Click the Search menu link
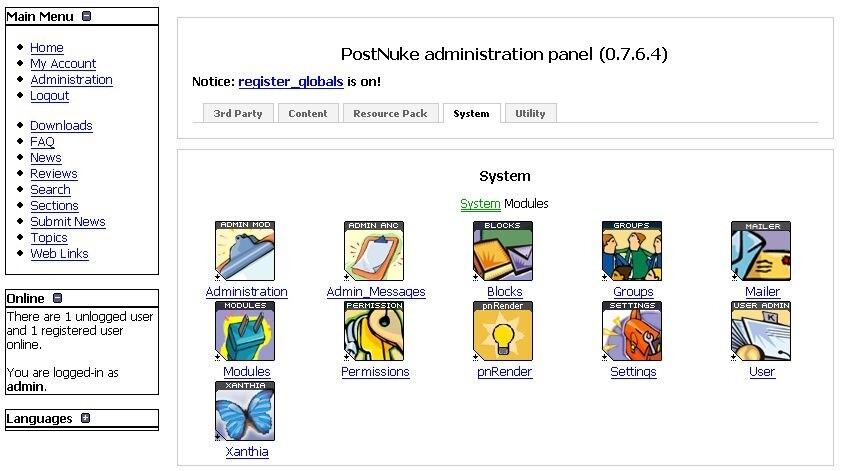 51,189
